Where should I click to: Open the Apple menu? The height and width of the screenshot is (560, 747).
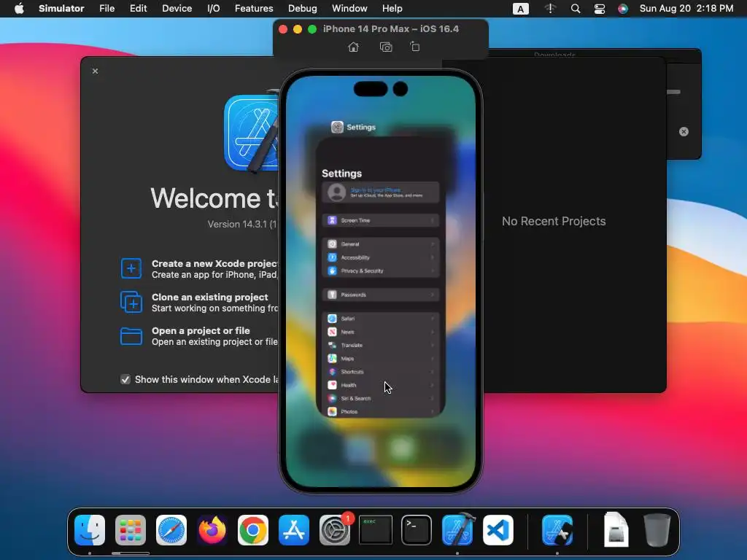pos(19,8)
